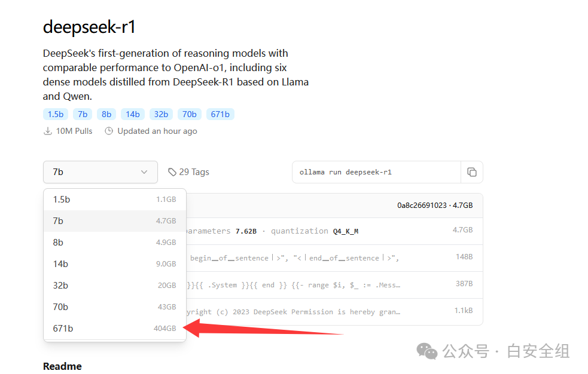Click the 32b tag badge
The width and height of the screenshot is (588, 374).
pyautogui.click(x=162, y=114)
